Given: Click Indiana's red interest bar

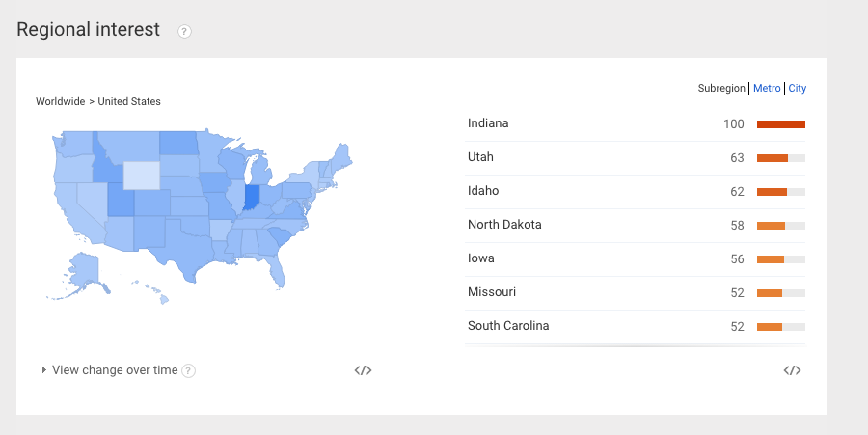Looking at the screenshot, I should pos(781,124).
